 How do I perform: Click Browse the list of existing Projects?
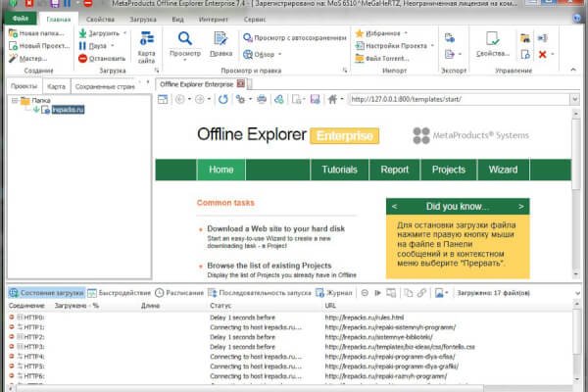pyautogui.click(x=269, y=266)
